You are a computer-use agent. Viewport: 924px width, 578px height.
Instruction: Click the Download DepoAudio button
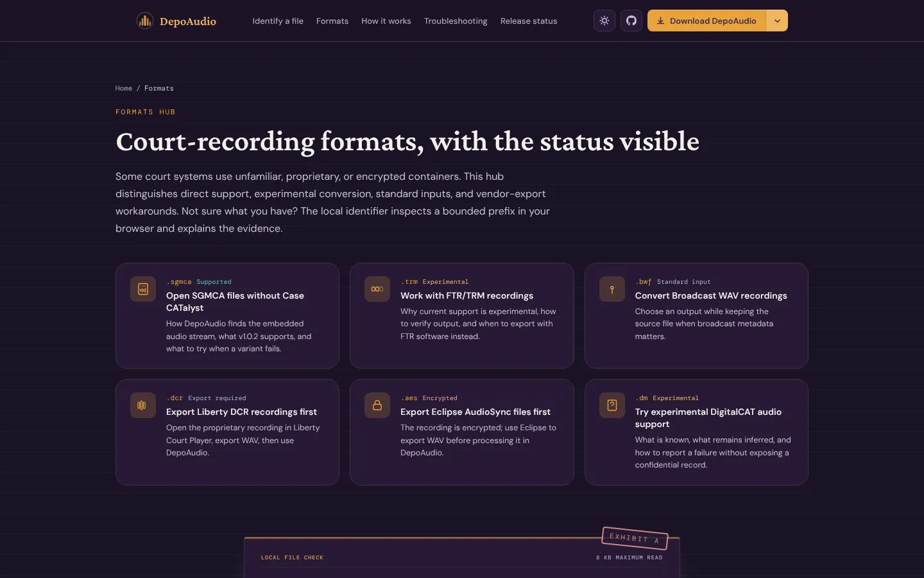coord(706,21)
